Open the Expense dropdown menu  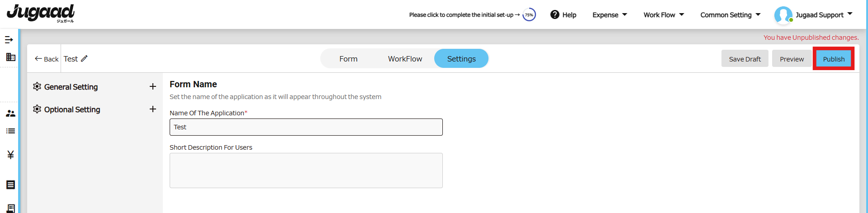point(610,15)
